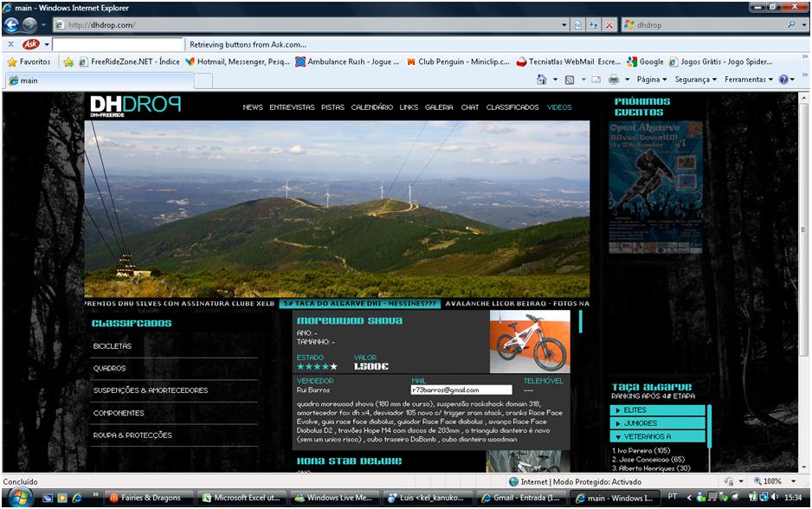Open the ENTREVISTAS menu item
This screenshot has height=509, width=812.
tap(292, 107)
